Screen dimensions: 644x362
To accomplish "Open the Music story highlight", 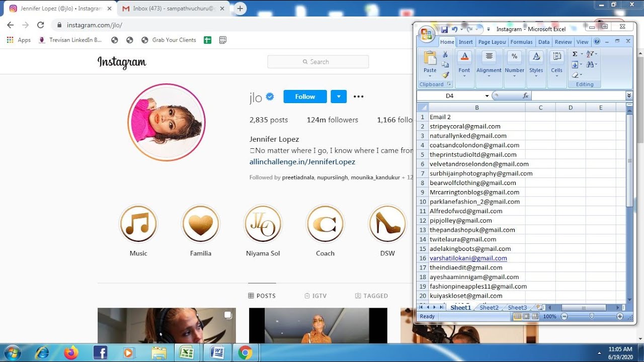I will point(138,224).
